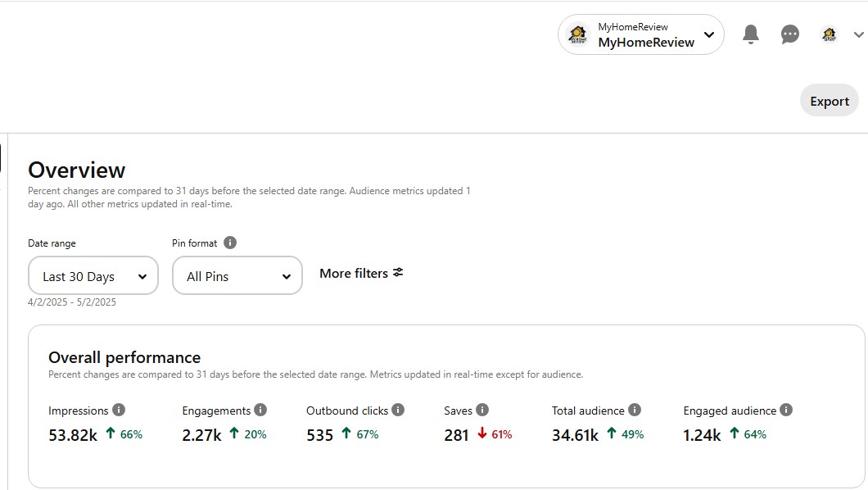Export the analytics data
This screenshot has height=490, width=868.
[829, 101]
